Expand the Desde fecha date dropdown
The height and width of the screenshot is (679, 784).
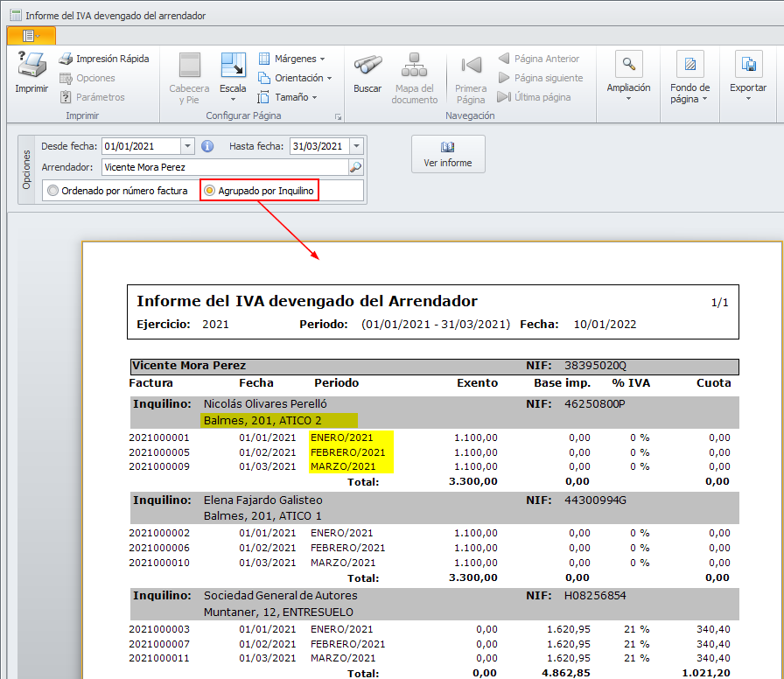coord(187,147)
